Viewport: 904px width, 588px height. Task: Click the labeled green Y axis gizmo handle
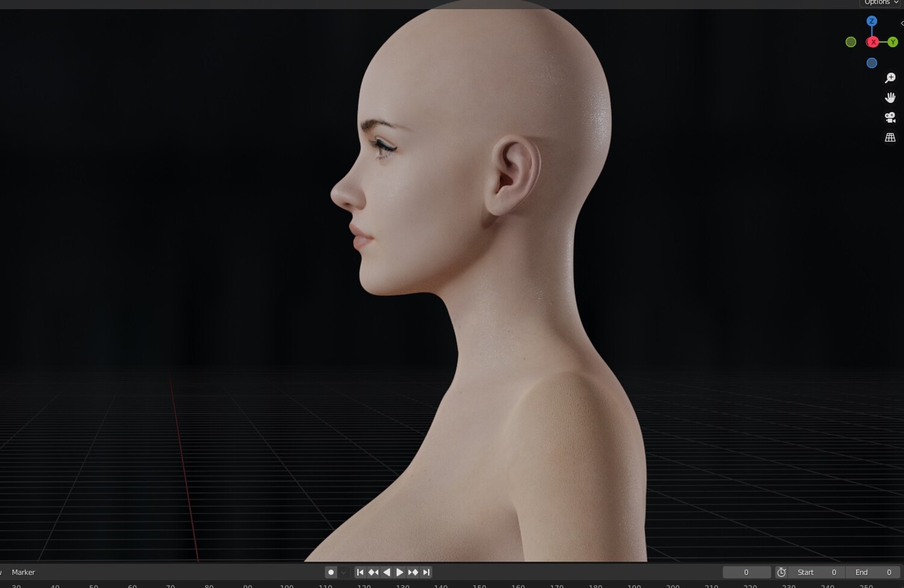pyautogui.click(x=893, y=42)
